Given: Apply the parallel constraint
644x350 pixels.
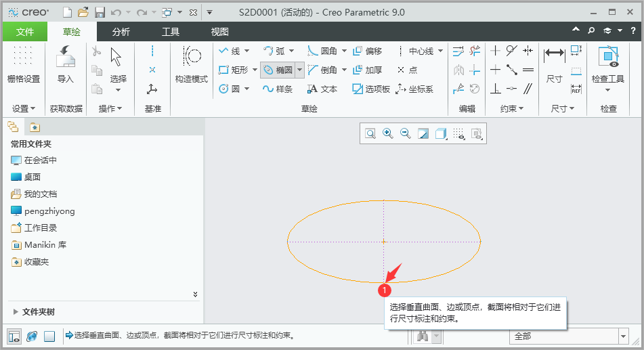Looking at the screenshot, I should 528,89.
